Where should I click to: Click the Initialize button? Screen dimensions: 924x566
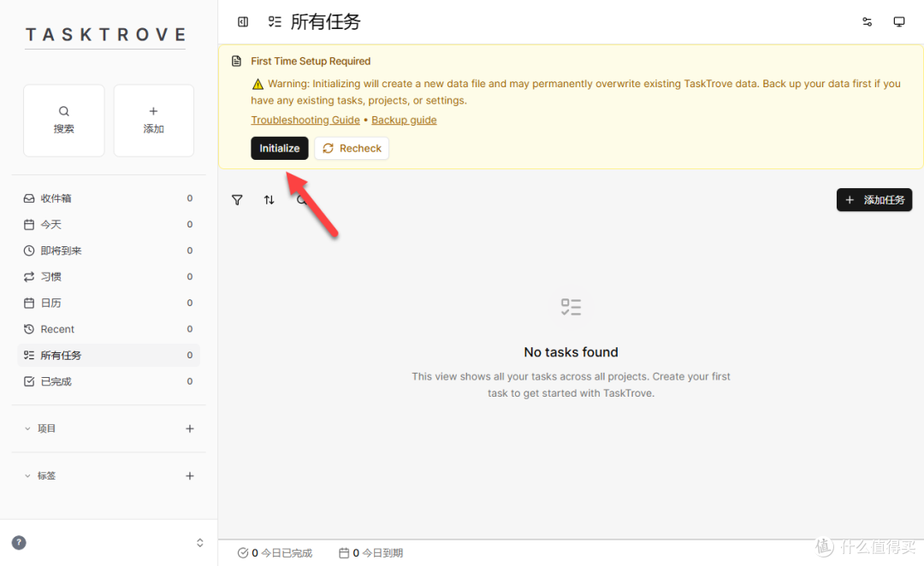279,149
